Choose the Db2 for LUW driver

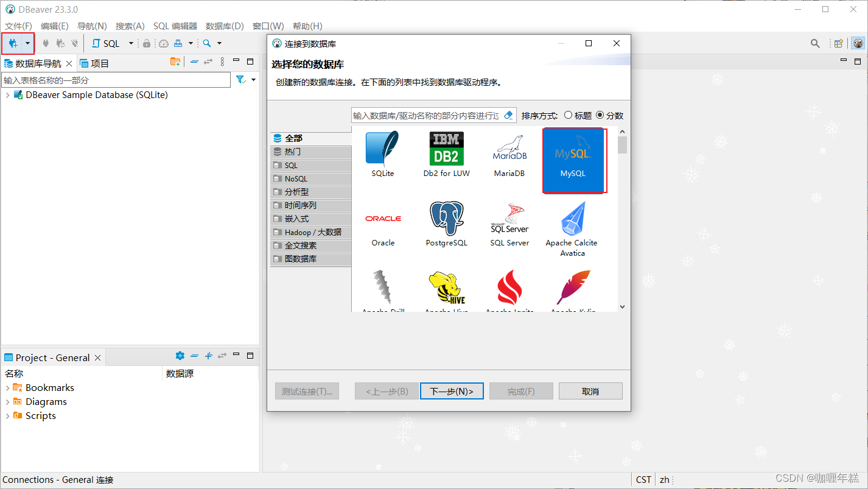pyautogui.click(x=446, y=155)
